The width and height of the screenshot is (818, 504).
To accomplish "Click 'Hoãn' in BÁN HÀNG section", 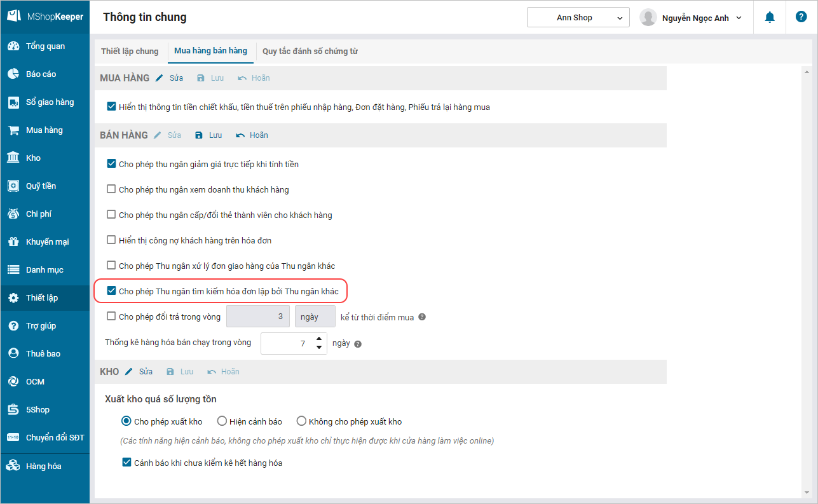I will pyautogui.click(x=259, y=135).
